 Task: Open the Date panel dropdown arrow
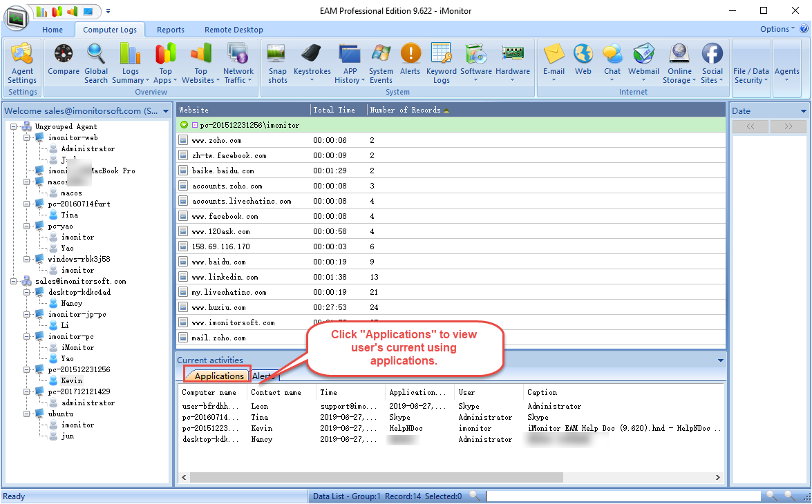(803, 111)
